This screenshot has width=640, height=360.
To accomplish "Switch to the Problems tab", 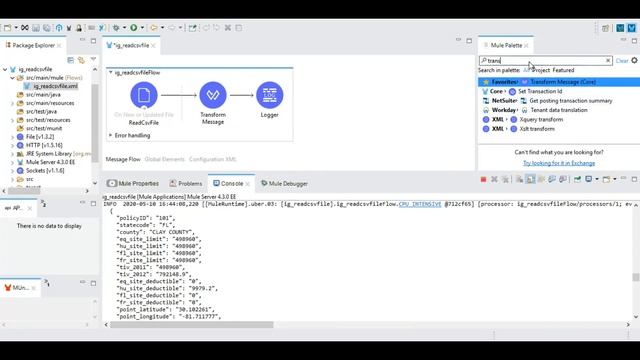I will 186,184.
